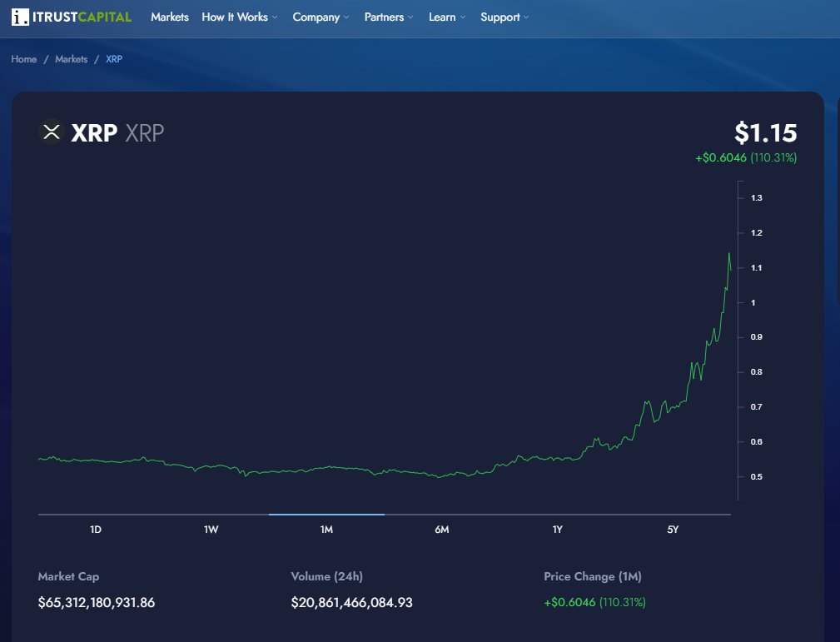Click the XRP breadcrumb
The height and width of the screenshot is (642, 840).
114,59
